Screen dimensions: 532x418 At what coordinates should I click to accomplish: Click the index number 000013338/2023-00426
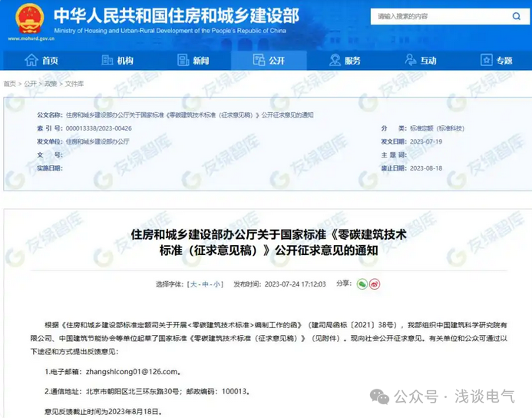point(99,128)
